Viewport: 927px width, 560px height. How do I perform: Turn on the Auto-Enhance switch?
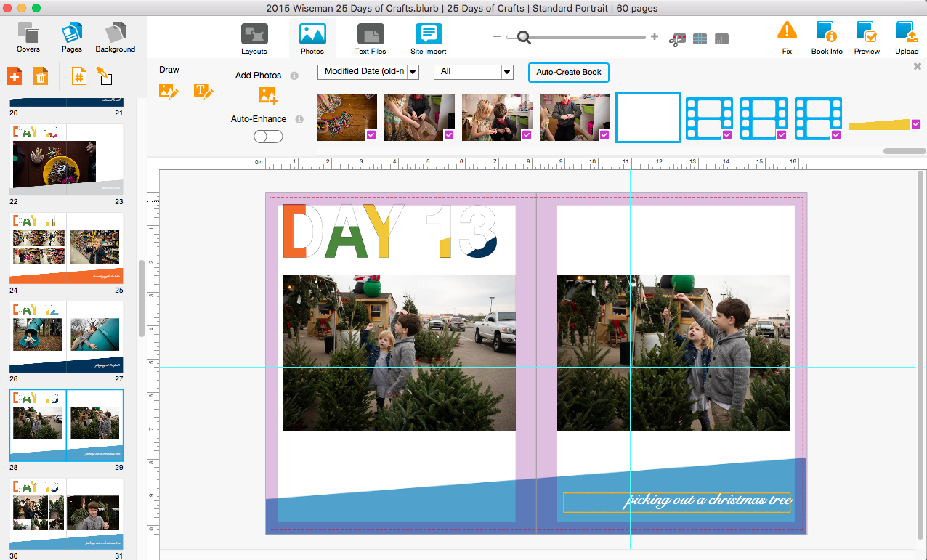click(268, 136)
